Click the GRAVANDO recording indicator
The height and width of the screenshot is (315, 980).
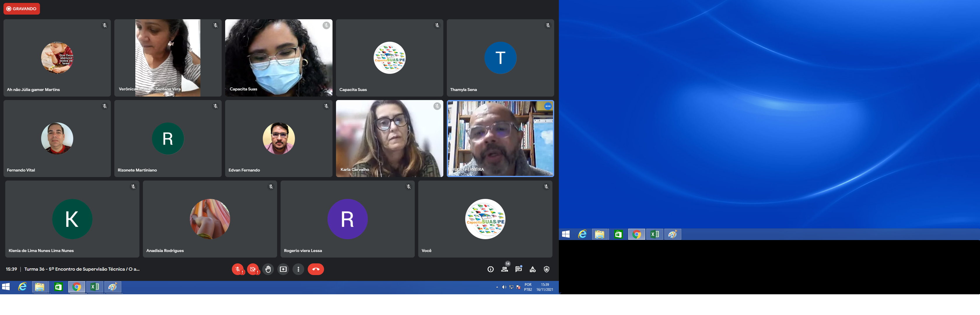coord(22,9)
